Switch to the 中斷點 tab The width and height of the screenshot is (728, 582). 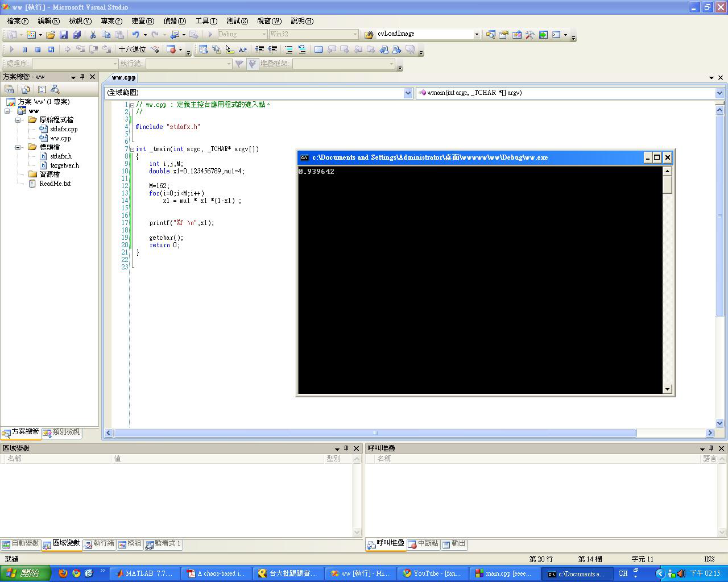pos(423,544)
